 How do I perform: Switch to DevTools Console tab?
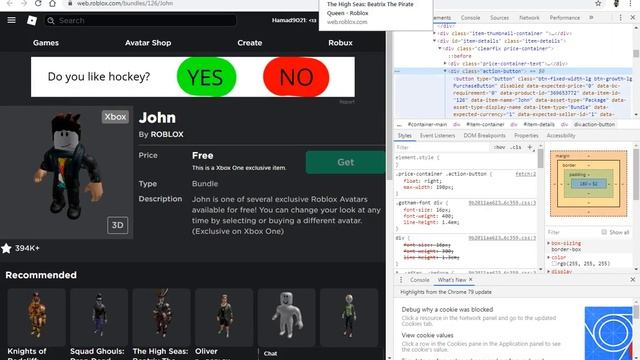click(x=470, y=18)
